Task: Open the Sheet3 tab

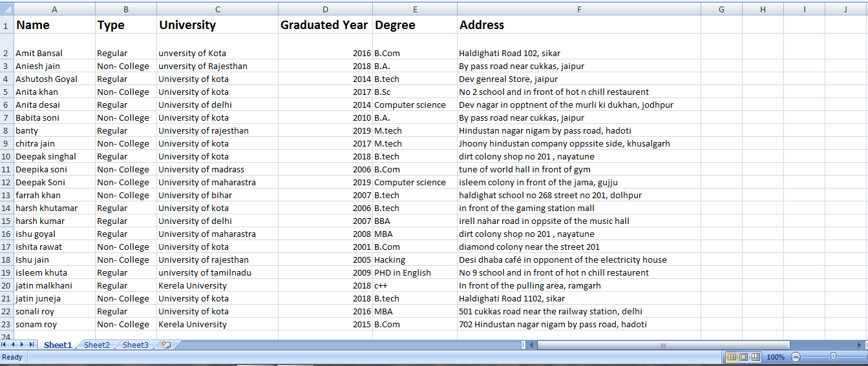Action: 135,345
